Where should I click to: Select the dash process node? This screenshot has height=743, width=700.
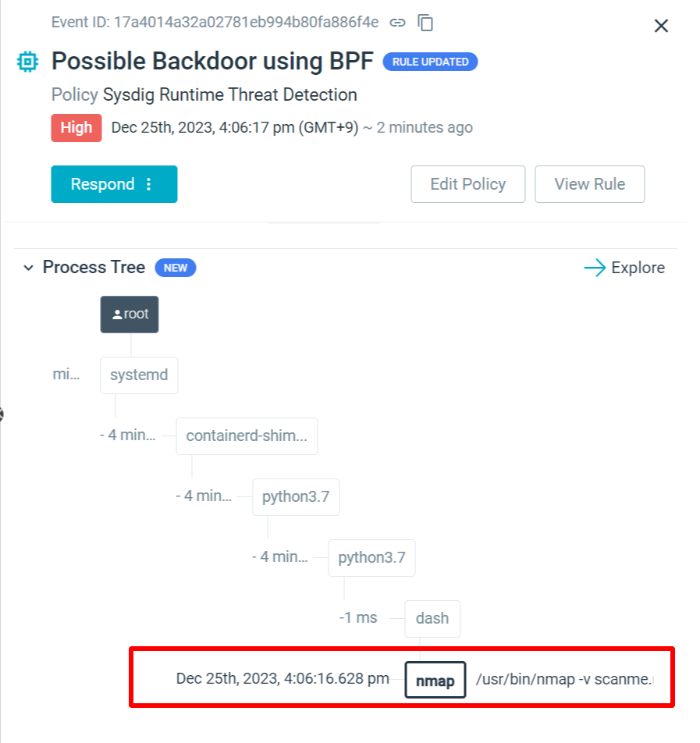point(432,618)
